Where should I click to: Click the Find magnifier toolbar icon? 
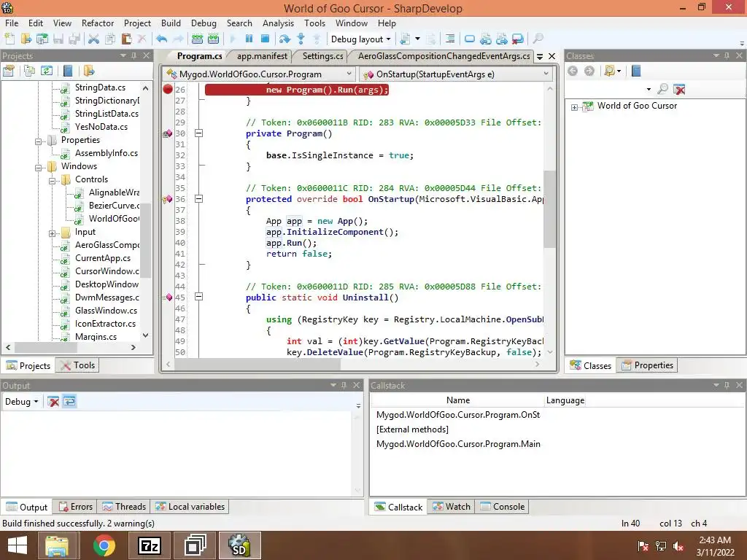point(538,39)
